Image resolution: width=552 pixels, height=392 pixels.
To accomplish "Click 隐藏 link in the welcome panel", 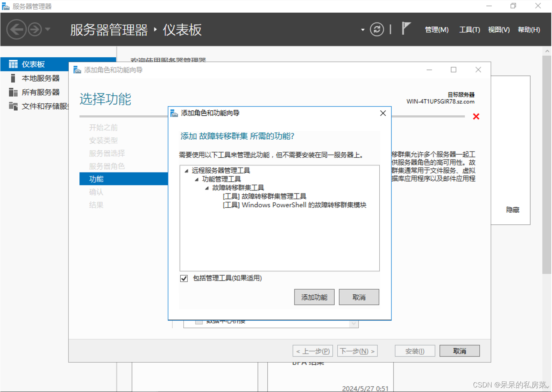I will click(513, 210).
